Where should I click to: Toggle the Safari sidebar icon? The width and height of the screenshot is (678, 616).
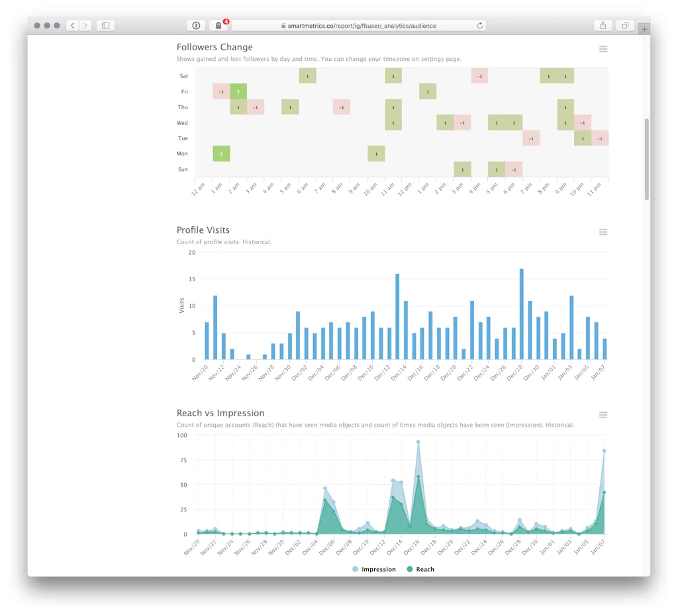105,24
